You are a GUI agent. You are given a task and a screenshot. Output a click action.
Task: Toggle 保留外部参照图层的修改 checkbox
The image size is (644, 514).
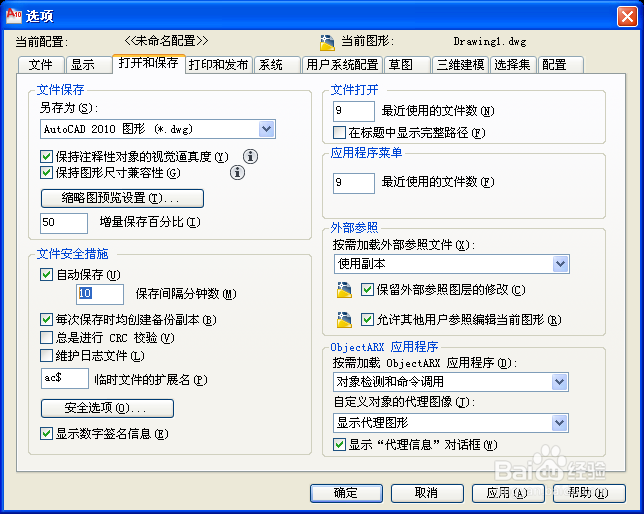pyautogui.click(x=367, y=290)
